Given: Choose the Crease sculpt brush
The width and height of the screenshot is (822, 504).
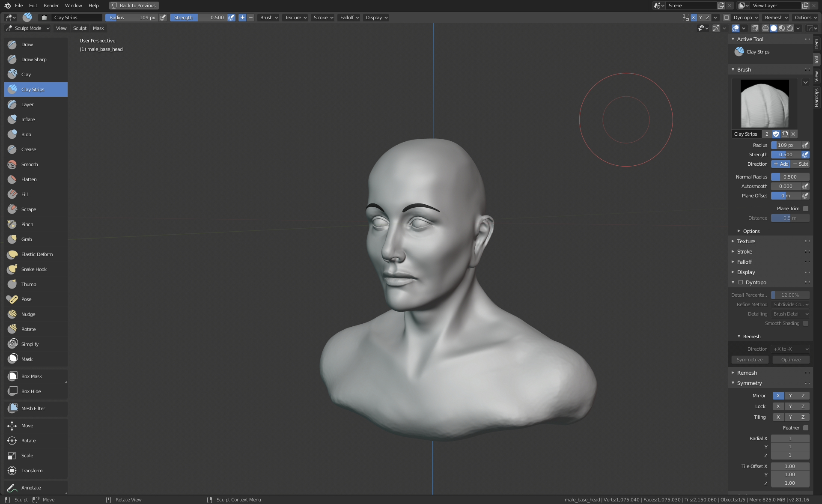Looking at the screenshot, I should click(29, 149).
